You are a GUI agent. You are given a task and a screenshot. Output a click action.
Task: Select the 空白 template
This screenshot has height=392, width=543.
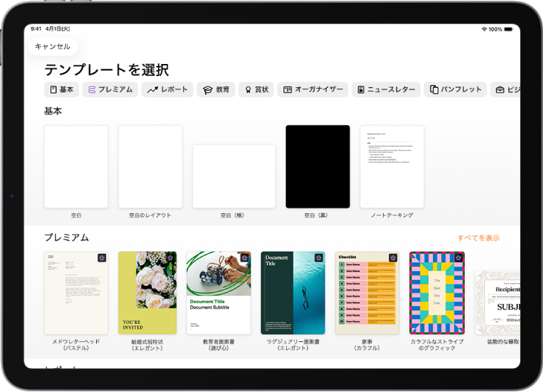(75, 166)
